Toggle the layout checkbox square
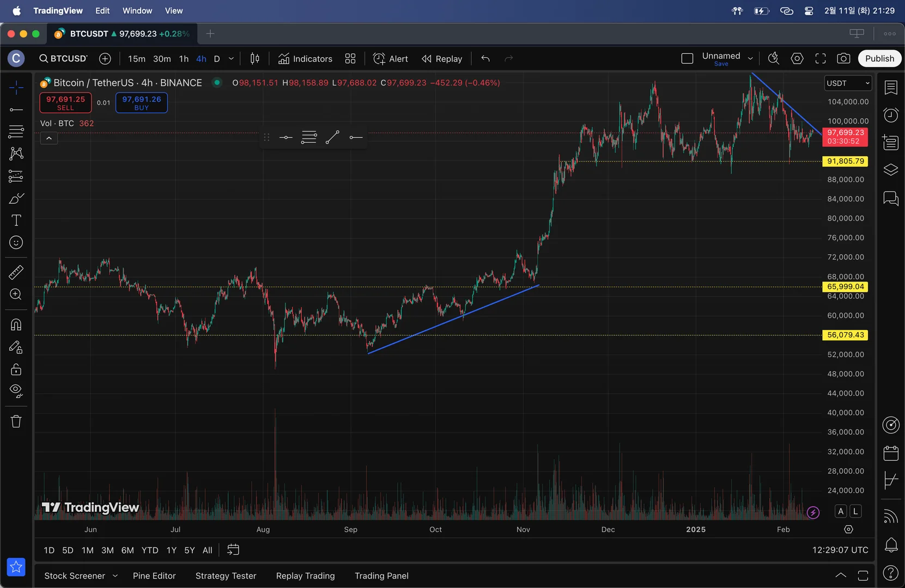The width and height of the screenshot is (905, 588). pos(688,59)
